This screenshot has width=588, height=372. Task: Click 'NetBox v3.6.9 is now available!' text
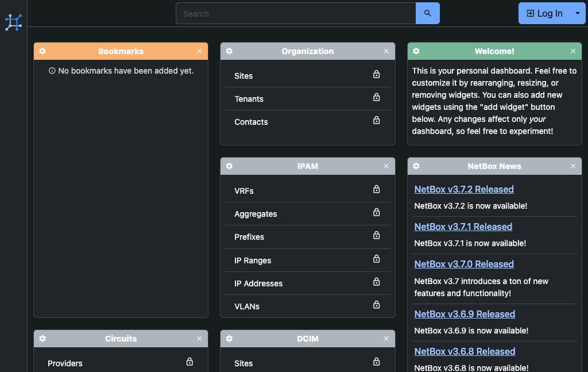(x=471, y=331)
